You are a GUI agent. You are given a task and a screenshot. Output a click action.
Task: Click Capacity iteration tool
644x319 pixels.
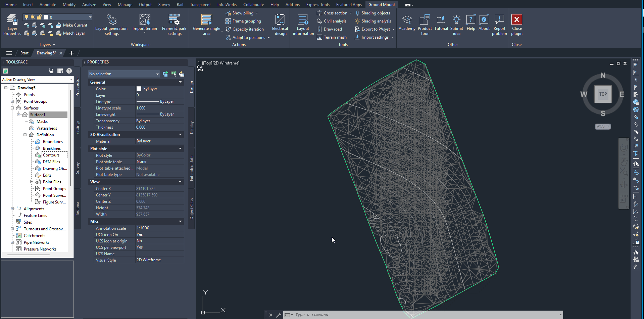pos(245,29)
